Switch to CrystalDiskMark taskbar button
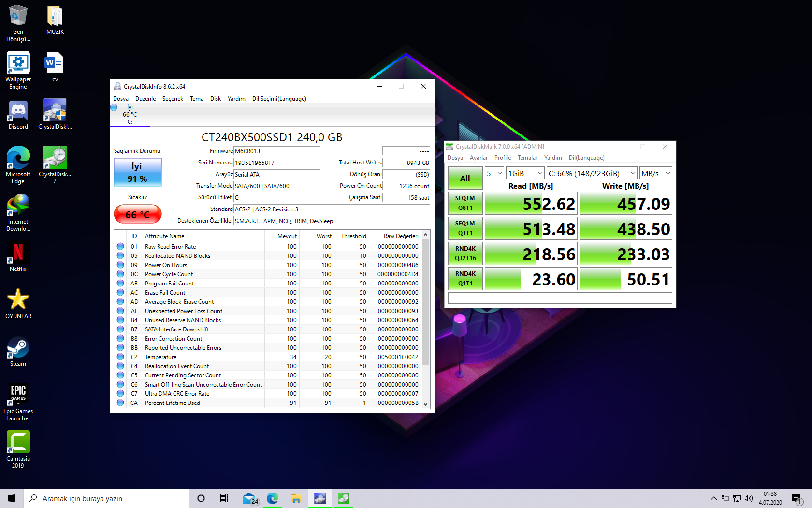 (x=344, y=498)
